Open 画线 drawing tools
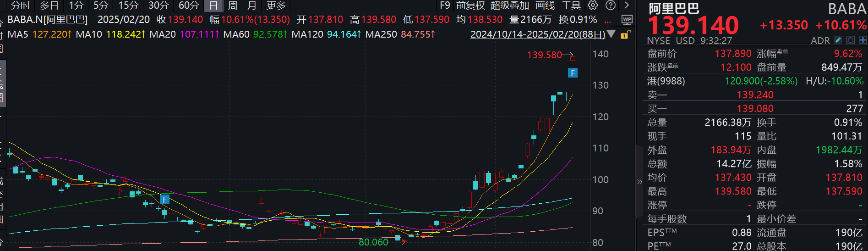Screen dimensions: 868x251 pyautogui.click(x=545, y=6)
